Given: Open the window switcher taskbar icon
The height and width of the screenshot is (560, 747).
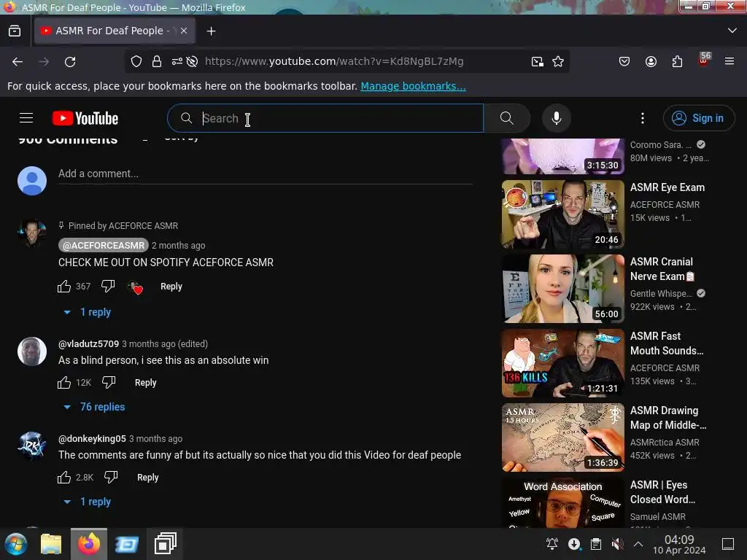Looking at the screenshot, I should pyautogui.click(x=166, y=543).
